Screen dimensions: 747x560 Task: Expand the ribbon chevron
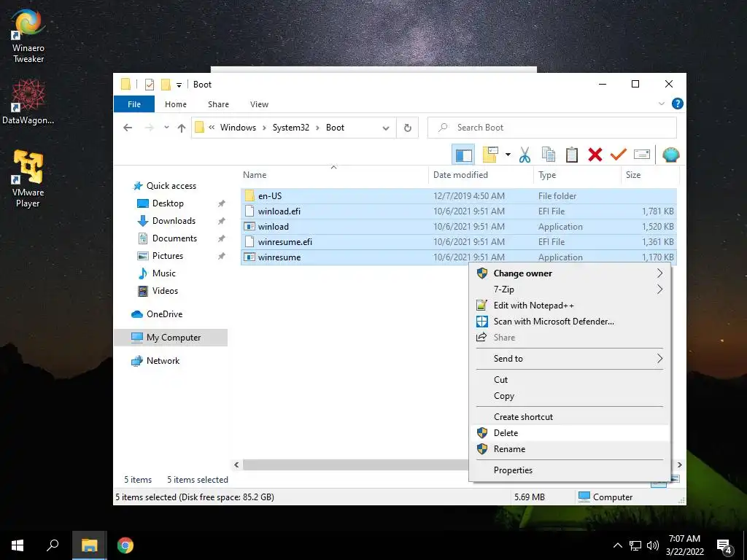[x=661, y=104]
